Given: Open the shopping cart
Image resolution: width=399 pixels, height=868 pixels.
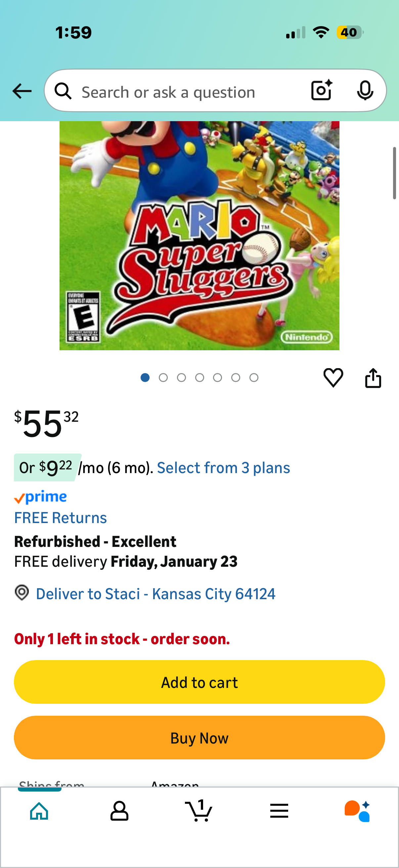Looking at the screenshot, I should pos(199,811).
